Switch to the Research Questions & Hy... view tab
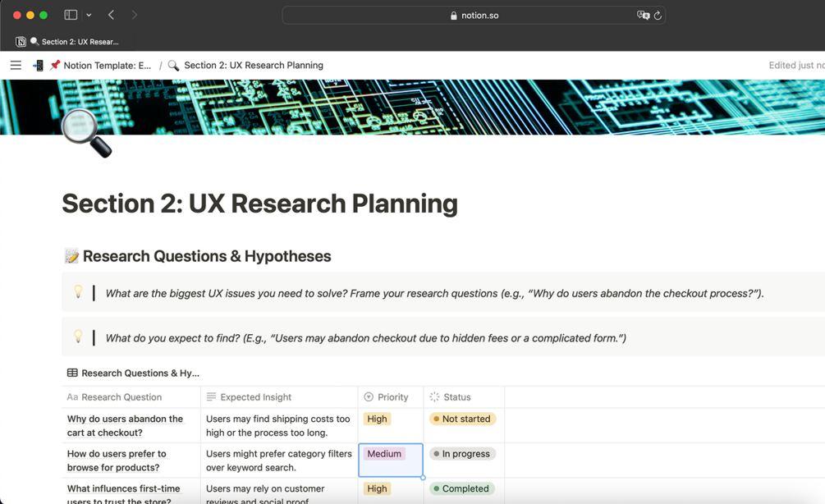 [x=133, y=373]
